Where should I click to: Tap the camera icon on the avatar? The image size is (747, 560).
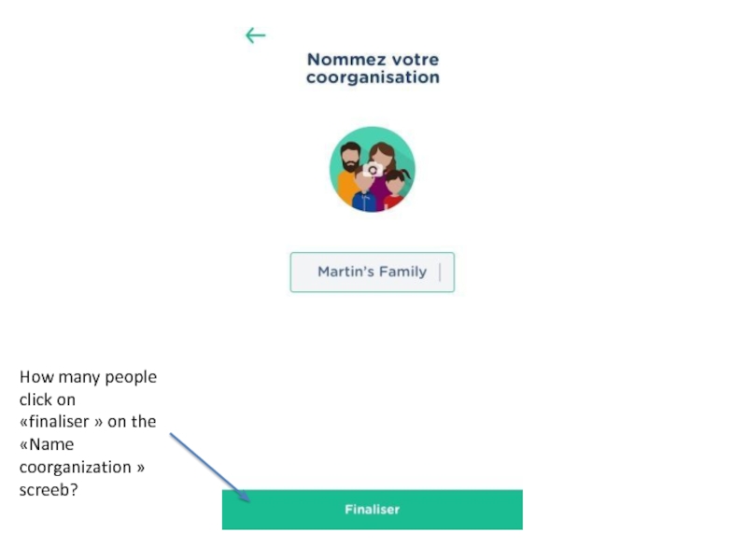[373, 171]
